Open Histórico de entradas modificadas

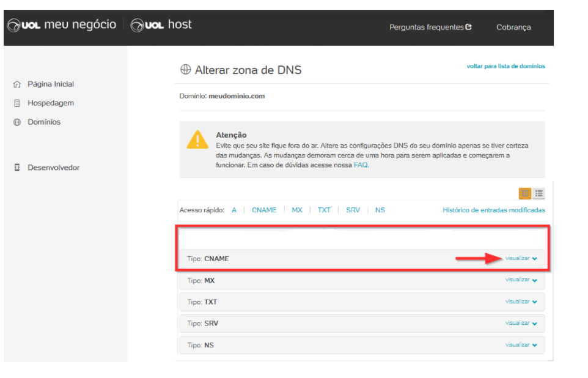click(x=494, y=210)
